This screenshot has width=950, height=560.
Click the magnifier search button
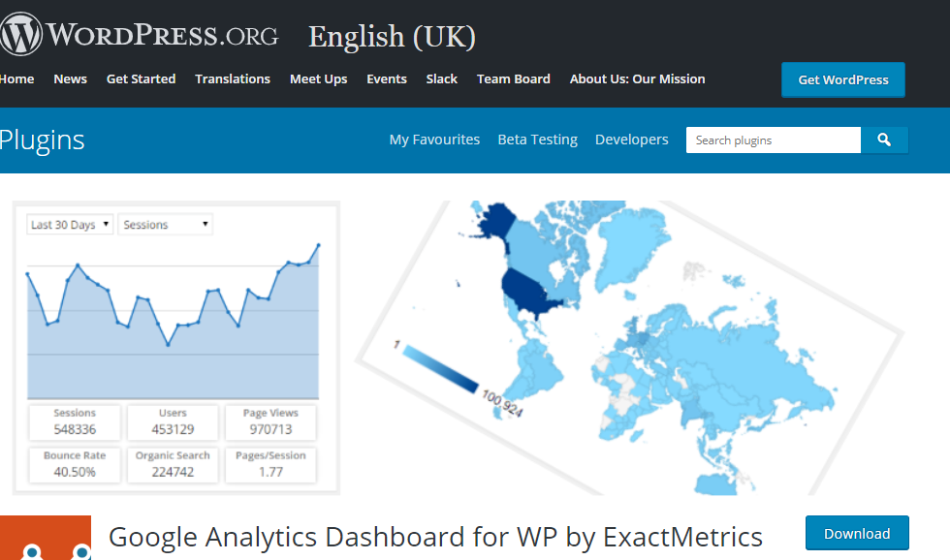pyautogui.click(x=884, y=140)
